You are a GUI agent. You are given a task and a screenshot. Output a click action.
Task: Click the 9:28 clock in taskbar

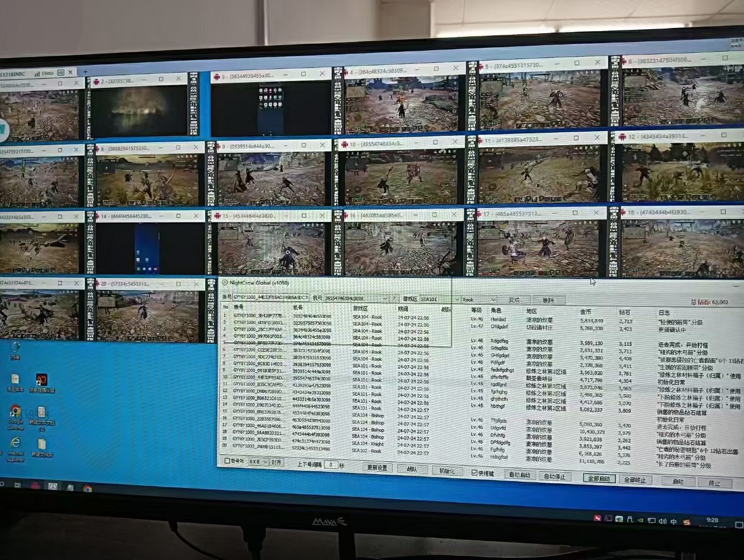[x=712, y=520]
